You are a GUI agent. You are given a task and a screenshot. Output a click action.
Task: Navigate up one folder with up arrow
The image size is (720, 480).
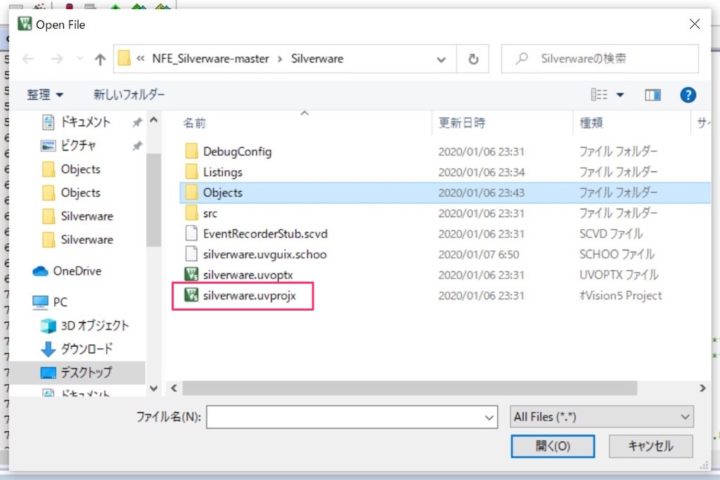(100, 59)
